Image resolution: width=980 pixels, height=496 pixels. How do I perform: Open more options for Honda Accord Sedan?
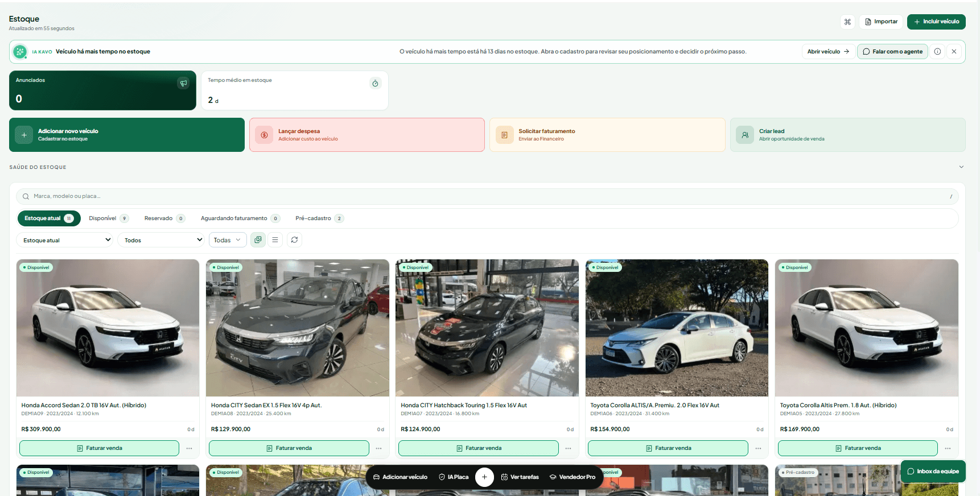point(189,448)
